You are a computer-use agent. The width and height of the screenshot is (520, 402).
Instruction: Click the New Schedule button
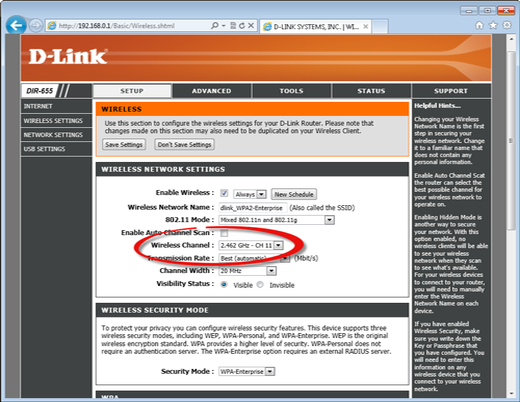pos(294,194)
